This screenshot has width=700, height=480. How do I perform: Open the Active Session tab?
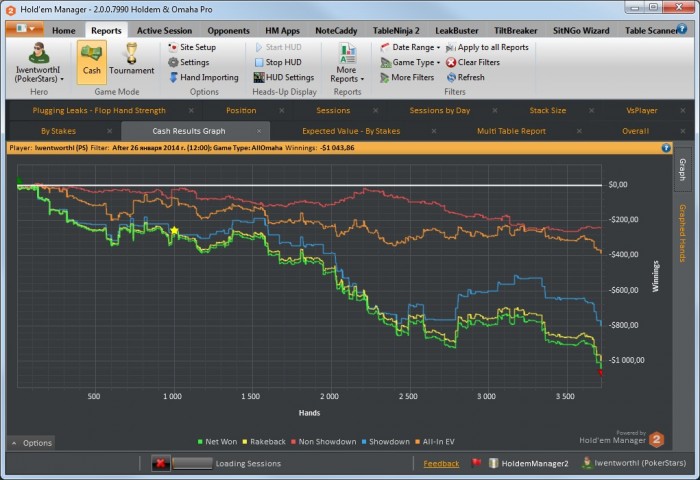[164, 30]
